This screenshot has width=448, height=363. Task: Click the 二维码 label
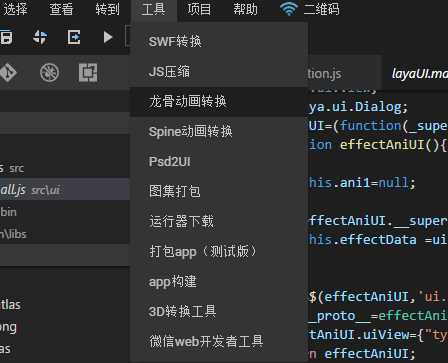(321, 9)
